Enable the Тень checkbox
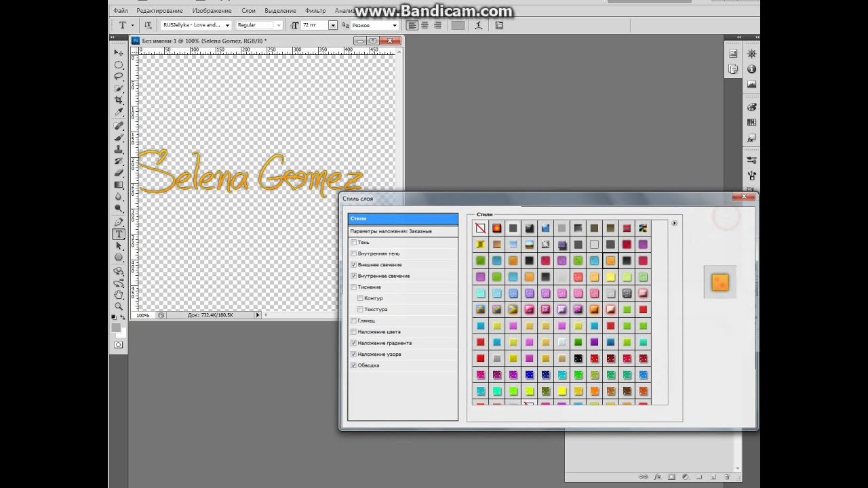 point(353,242)
